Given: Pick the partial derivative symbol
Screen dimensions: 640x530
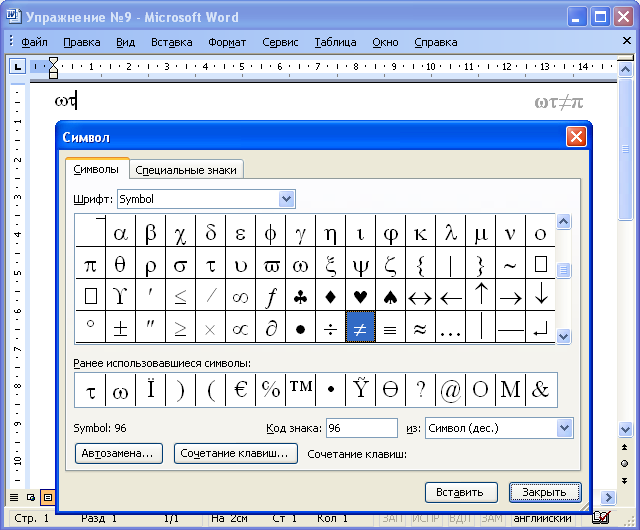Looking at the screenshot, I should tap(271, 327).
